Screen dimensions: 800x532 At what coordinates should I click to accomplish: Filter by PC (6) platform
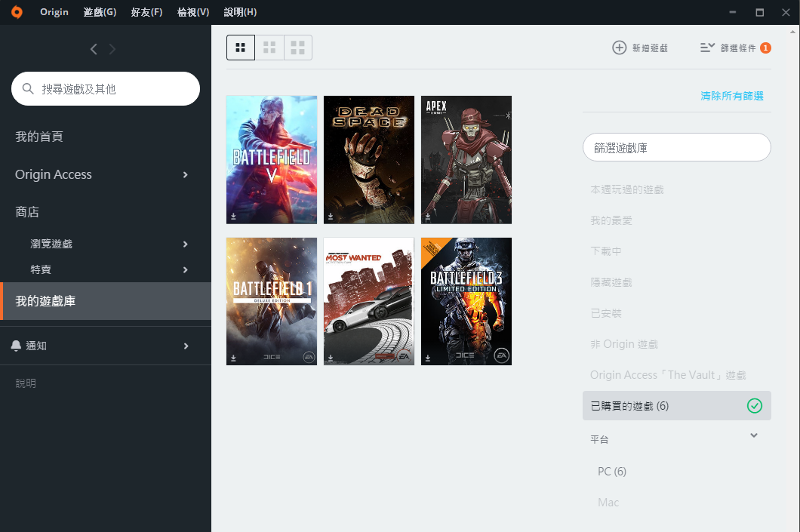click(612, 472)
